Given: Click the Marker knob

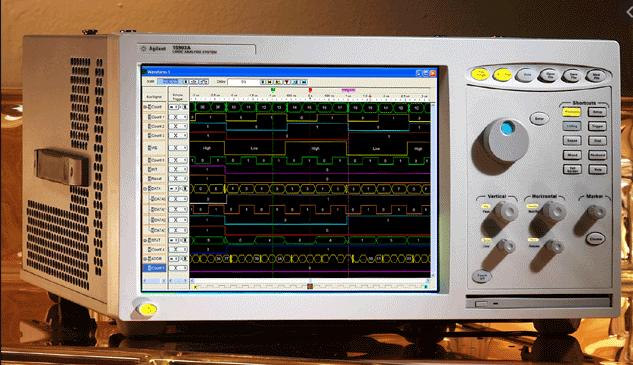Looking at the screenshot, I should pos(594,214).
